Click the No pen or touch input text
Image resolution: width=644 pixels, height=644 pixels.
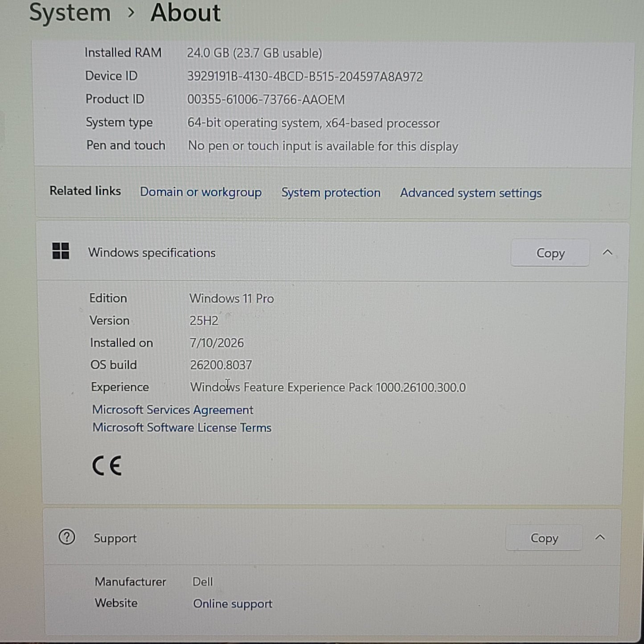pyautogui.click(x=323, y=146)
